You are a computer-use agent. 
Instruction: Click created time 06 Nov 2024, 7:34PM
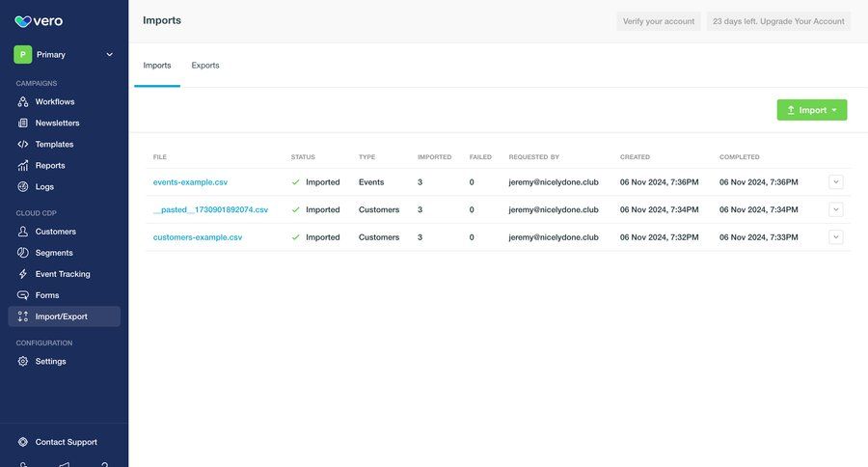[x=660, y=209]
